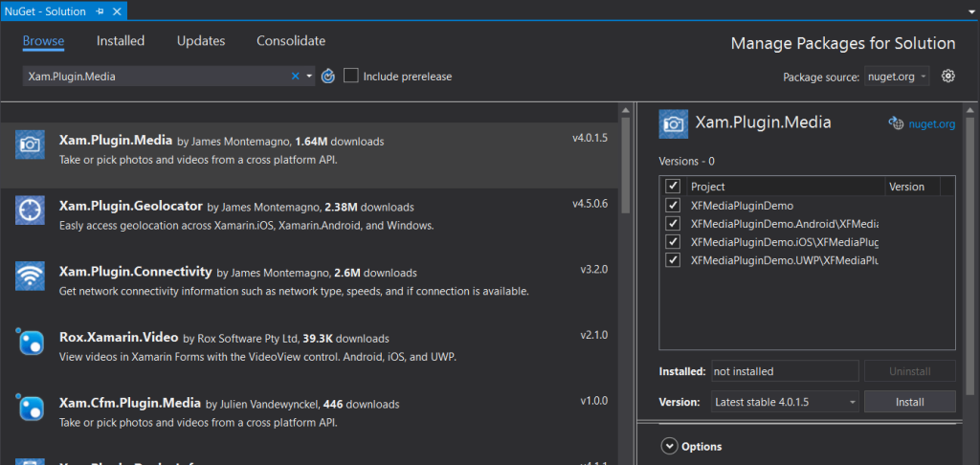
Task: Click the package list vertical scrollbar thumb
Action: (x=626, y=166)
